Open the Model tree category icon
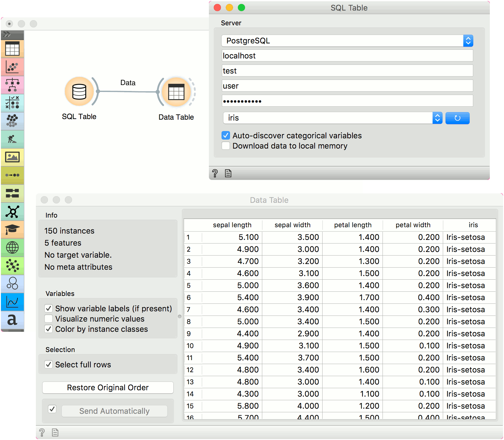Viewport: 504px width, 440px height. [x=12, y=85]
